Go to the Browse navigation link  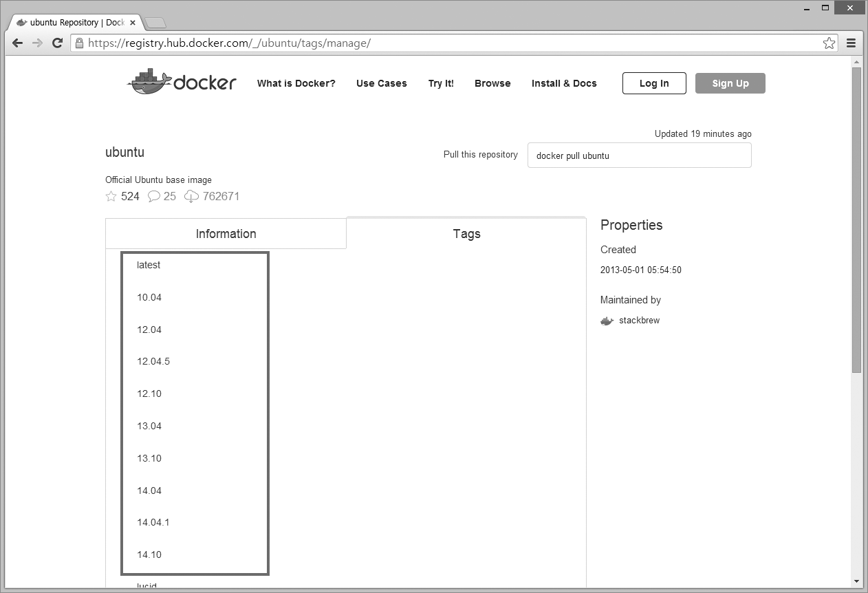click(x=492, y=83)
